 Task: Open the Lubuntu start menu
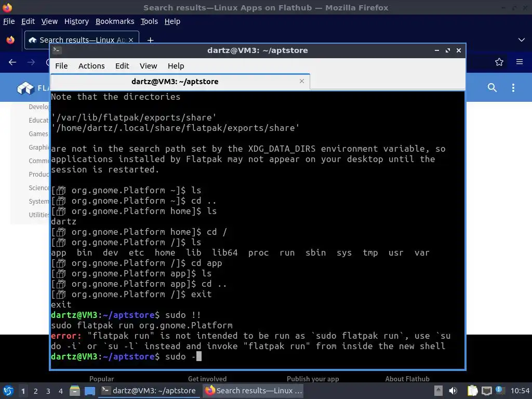8,391
